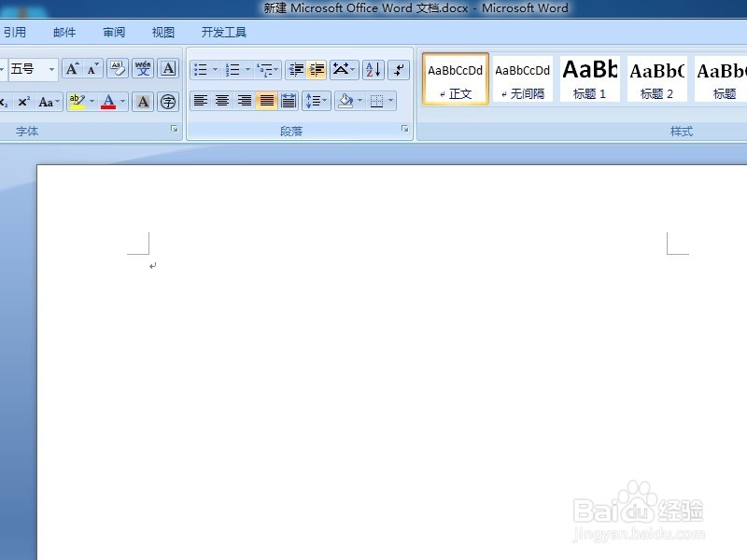Toggle Character Shading icon
747x560 pixels.
coord(143,102)
